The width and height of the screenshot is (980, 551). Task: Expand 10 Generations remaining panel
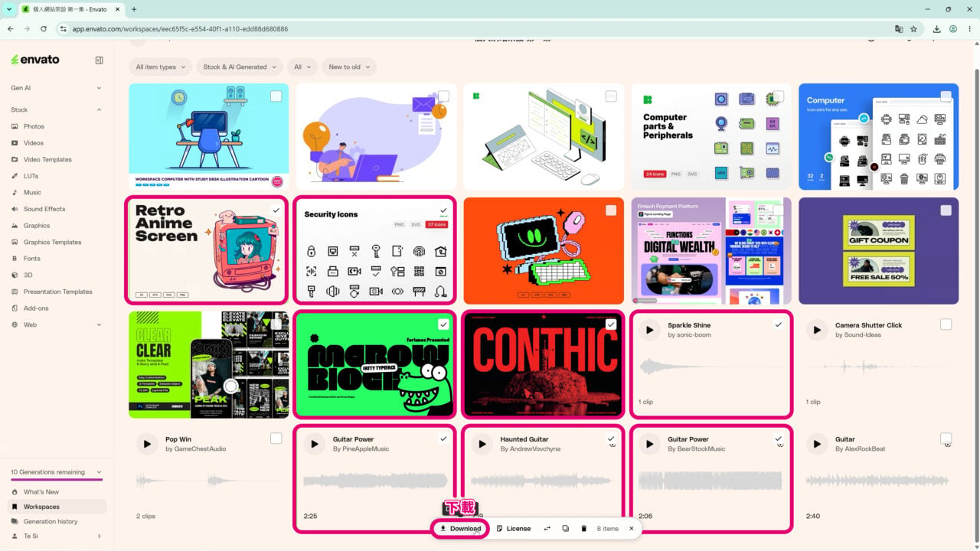[x=55, y=472]
